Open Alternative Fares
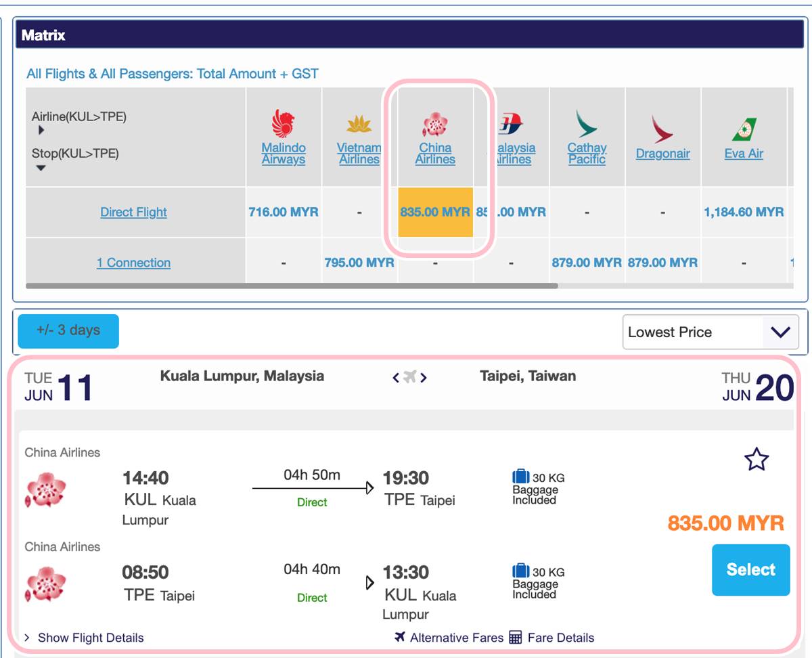This screenshot has height=658, width=812. point(457,638)
